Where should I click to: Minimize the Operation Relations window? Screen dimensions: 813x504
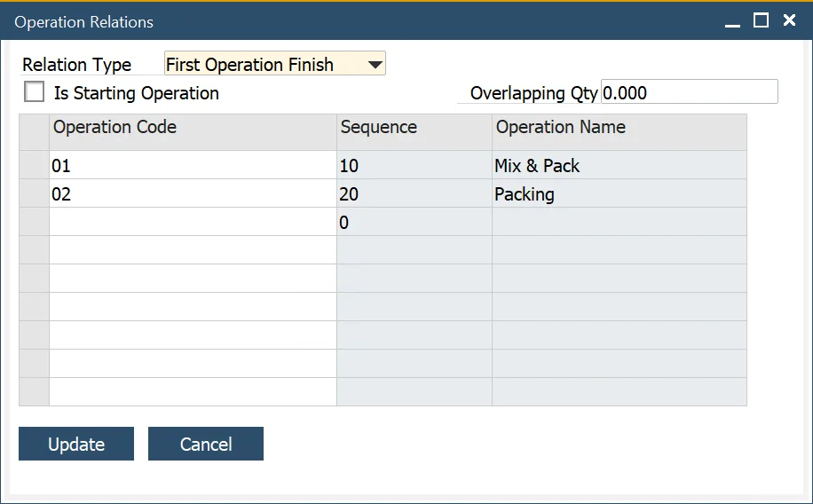732,22
